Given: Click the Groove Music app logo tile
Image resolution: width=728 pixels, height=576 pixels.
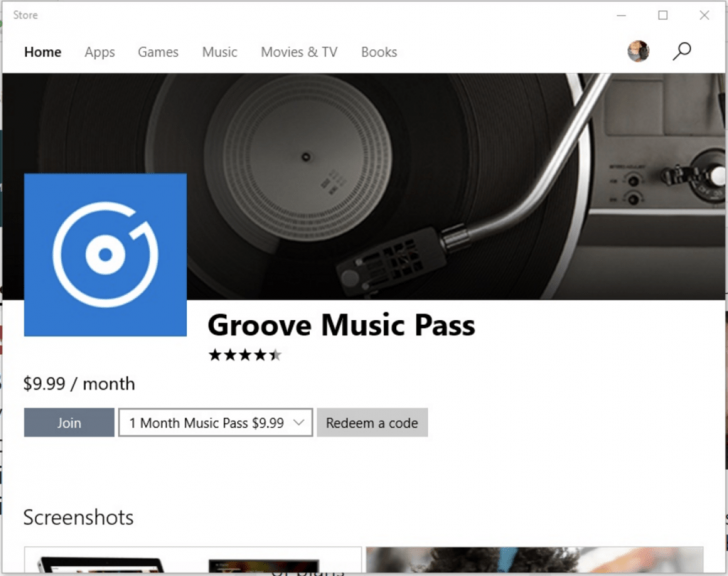Looking at the screenshot, I should coord(105,255).
